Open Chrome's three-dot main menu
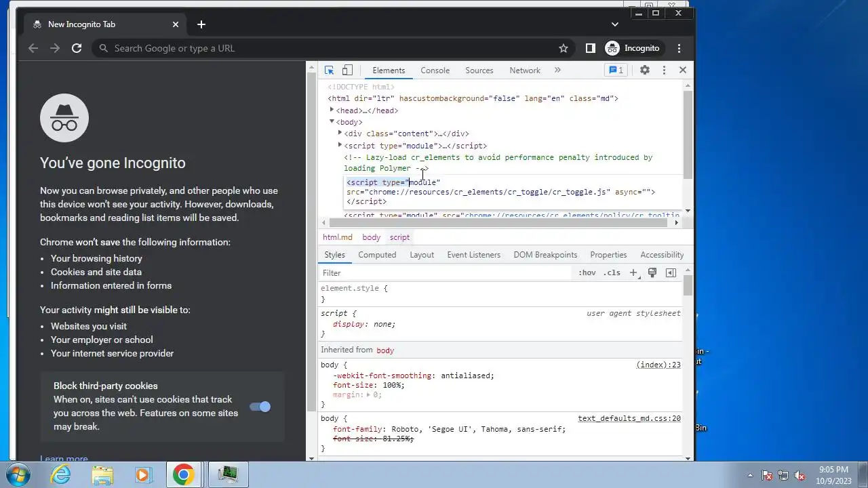The width and height of the screenshot is (868, 488). (679, 48)
